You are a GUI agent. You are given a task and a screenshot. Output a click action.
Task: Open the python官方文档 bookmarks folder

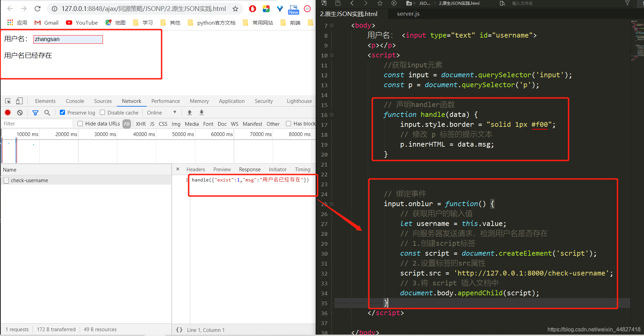point(212,23)
